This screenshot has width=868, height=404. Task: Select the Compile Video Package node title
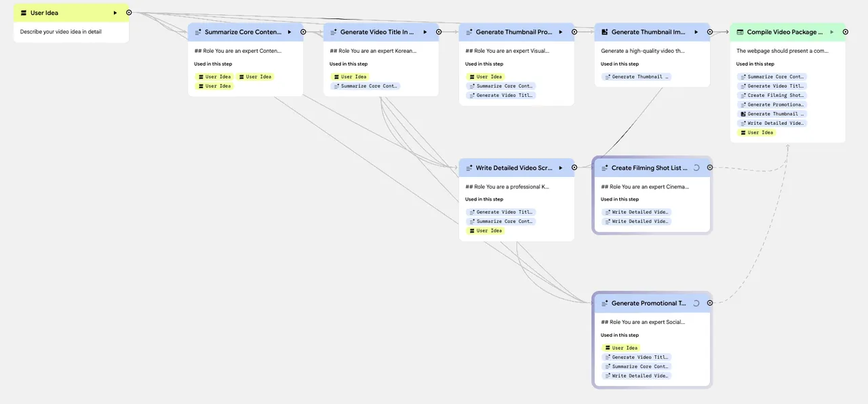coord(785,32)
